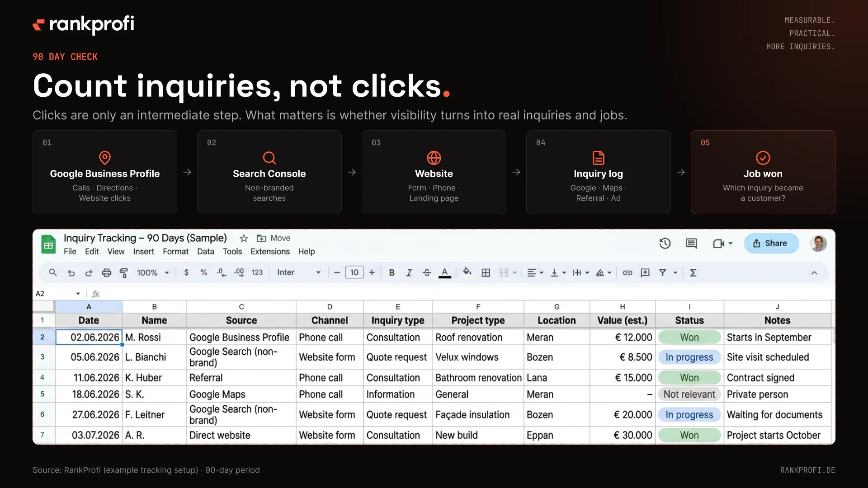Select row 4 header
Screen dimensions: 868x488
tap(42, 377)
